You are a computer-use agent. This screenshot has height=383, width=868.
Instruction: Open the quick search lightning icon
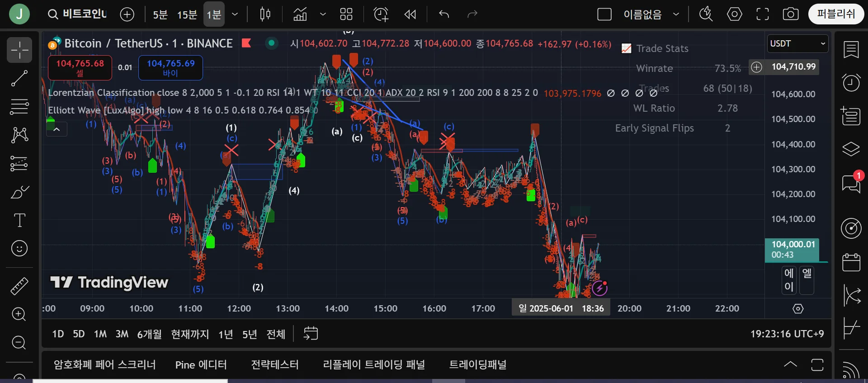point(706,14)
